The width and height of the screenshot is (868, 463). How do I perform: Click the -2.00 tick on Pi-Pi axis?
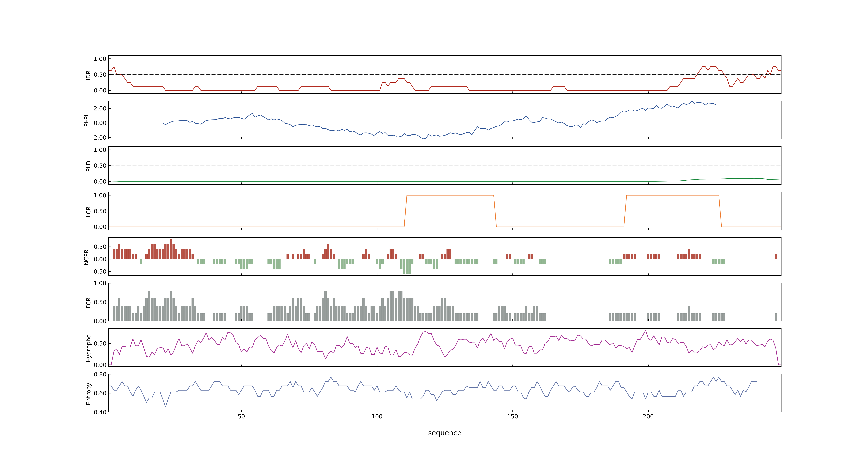click(99, 138)
